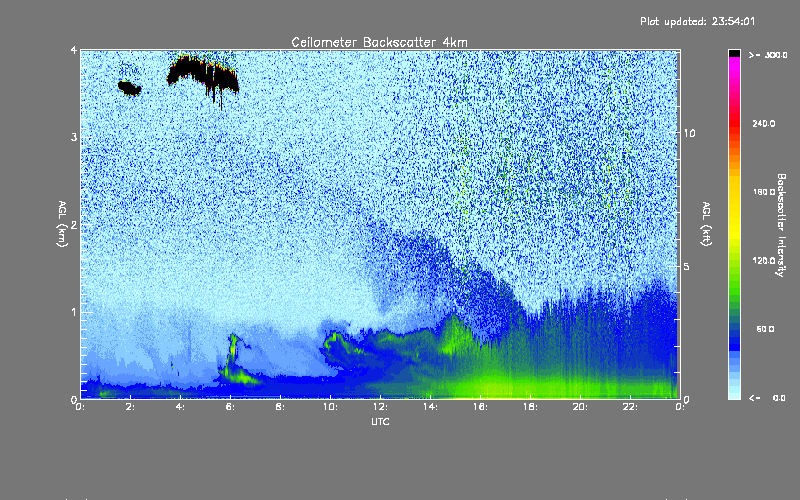Click the '6:' UTC tick label

tap(231, 407)
